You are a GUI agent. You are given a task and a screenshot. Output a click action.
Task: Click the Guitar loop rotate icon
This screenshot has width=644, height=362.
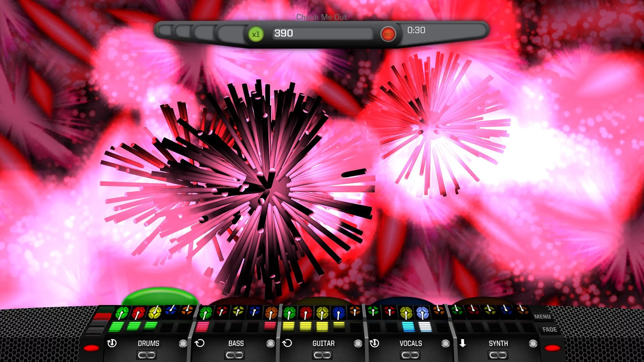(x=287, y=343)
